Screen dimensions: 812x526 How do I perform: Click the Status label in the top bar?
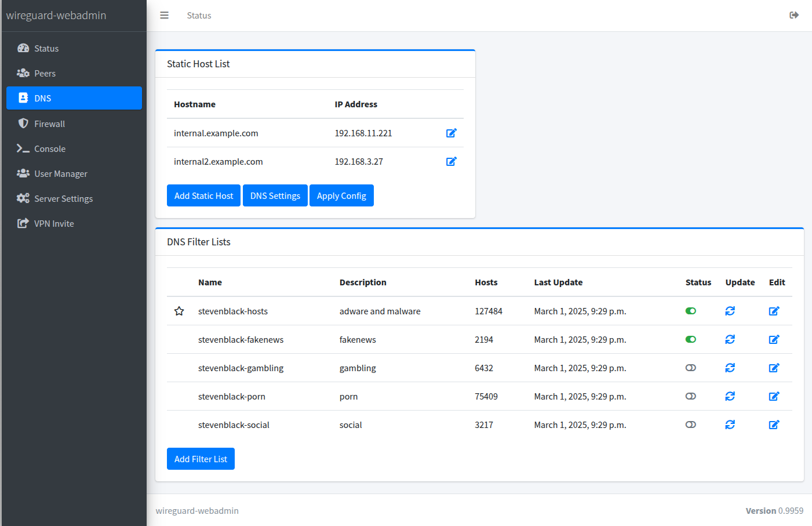pos(199,15)
